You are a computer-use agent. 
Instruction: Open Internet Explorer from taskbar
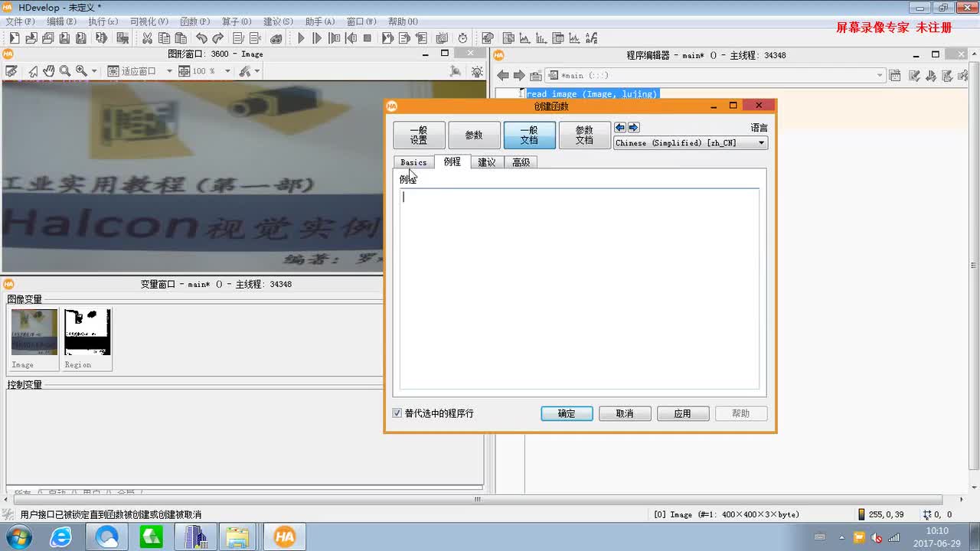click(x=60, y=537)
